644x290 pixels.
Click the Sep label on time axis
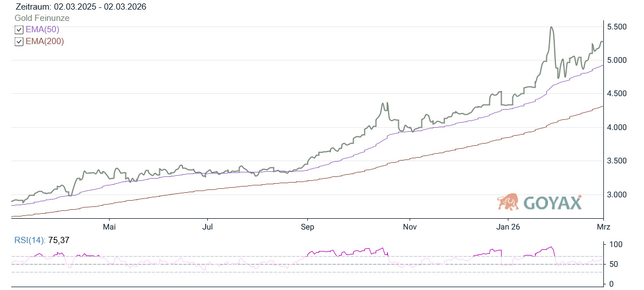click(307, 227)
